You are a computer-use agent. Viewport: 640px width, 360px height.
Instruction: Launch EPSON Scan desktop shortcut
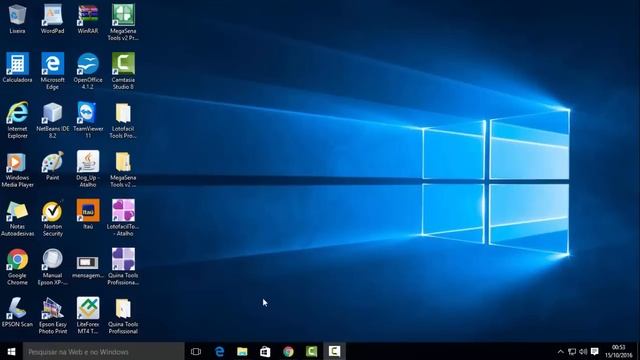point(17,308)
